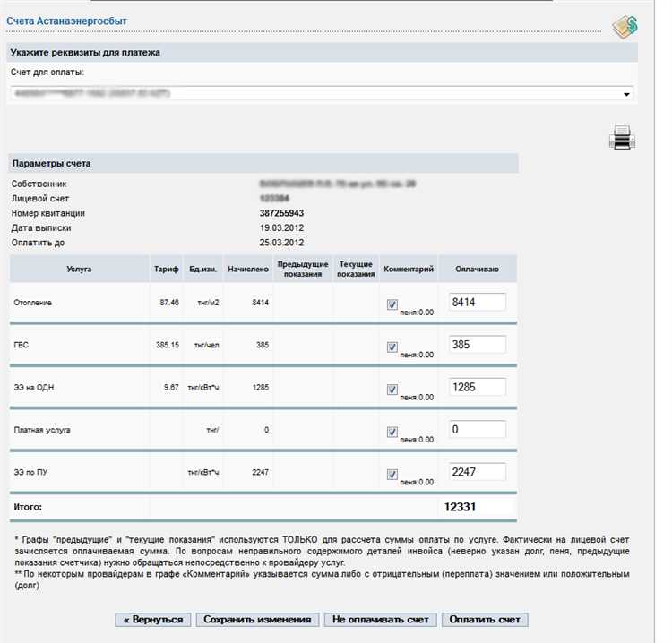Image resolution: width=672 pixels, height=643 pixels.
Task: Edit the ЭЭ на ОДН payment field 1285
Action: pos(477,387)
